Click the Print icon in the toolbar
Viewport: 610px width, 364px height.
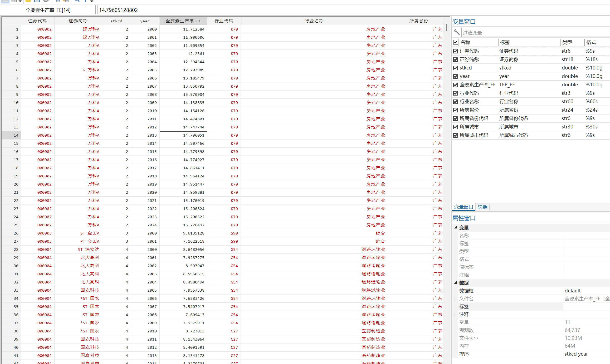46,1
